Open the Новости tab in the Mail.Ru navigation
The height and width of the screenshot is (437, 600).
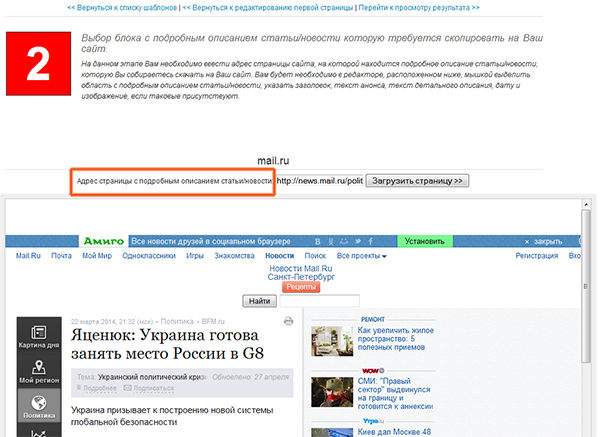point(280,257)
